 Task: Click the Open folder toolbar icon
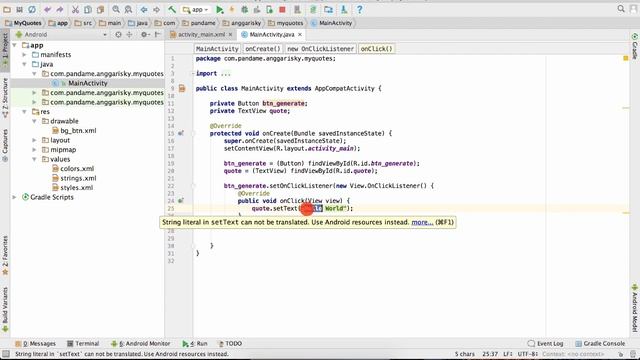point(7,9)
